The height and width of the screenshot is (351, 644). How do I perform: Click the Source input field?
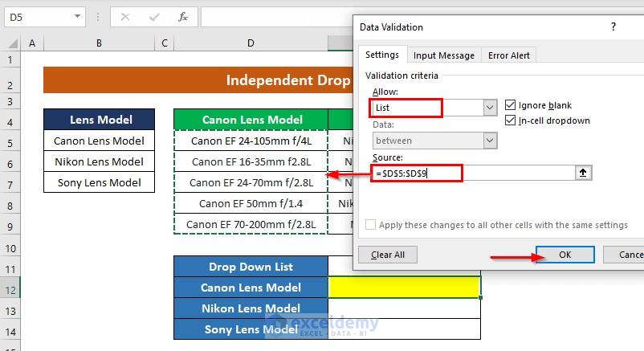point(473,173)
